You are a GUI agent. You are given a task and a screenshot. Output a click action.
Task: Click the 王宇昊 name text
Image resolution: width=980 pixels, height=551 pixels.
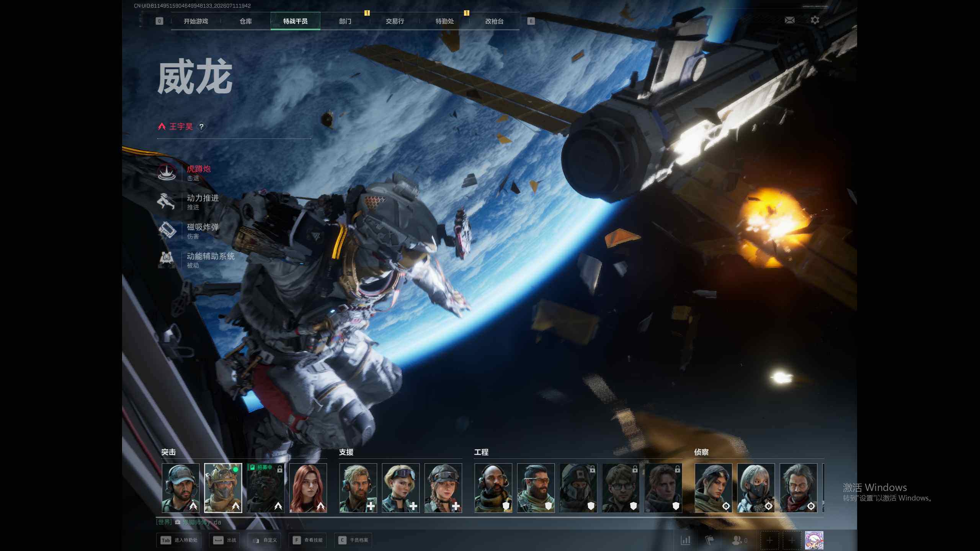coord(181,127)
